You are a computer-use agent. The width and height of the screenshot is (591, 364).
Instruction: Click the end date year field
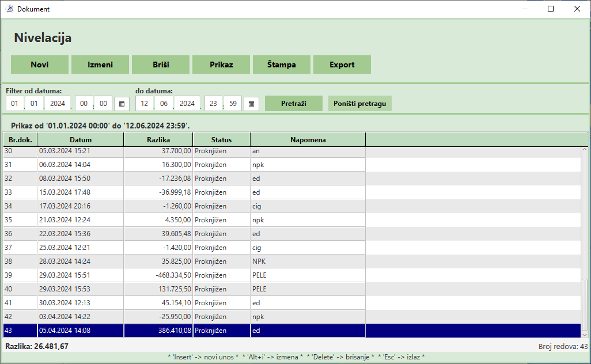(187, 104)
